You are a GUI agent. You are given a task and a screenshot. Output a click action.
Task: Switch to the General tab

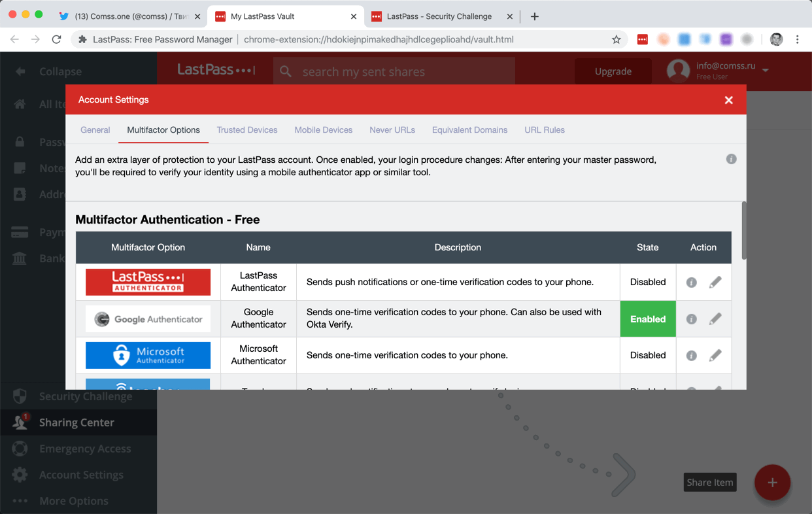(95, 130)
